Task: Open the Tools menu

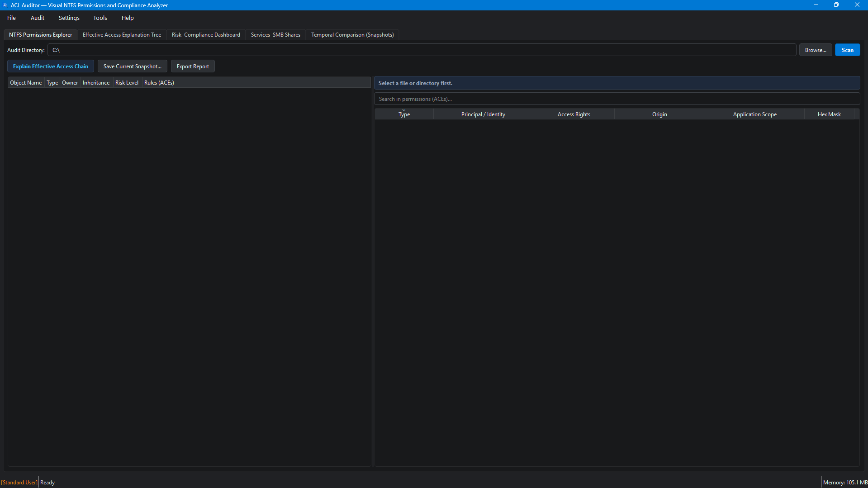Action: click(x=100, y=18)
